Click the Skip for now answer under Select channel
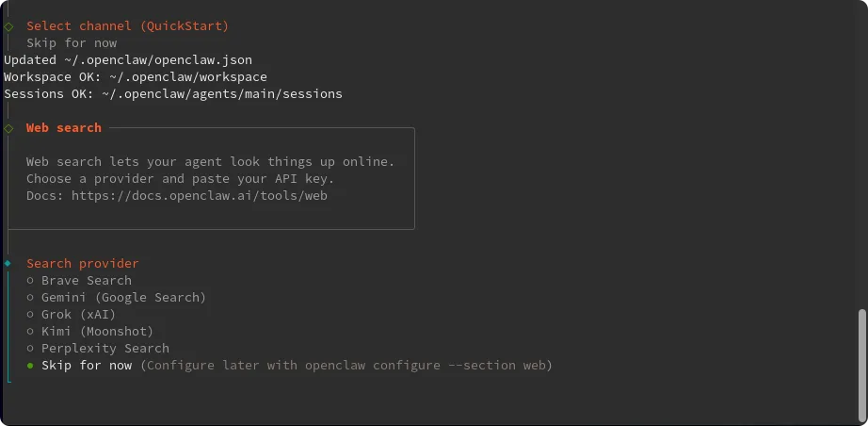 point(72,43)
